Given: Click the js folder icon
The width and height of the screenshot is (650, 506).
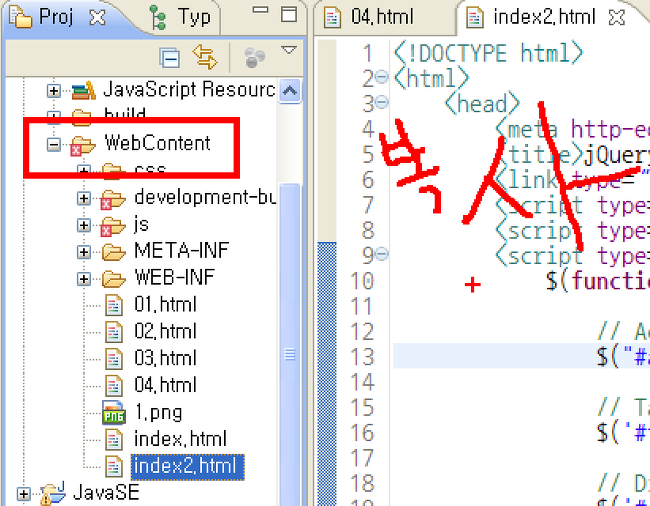Looking at the screenshot, I should (x=113, y=226).
